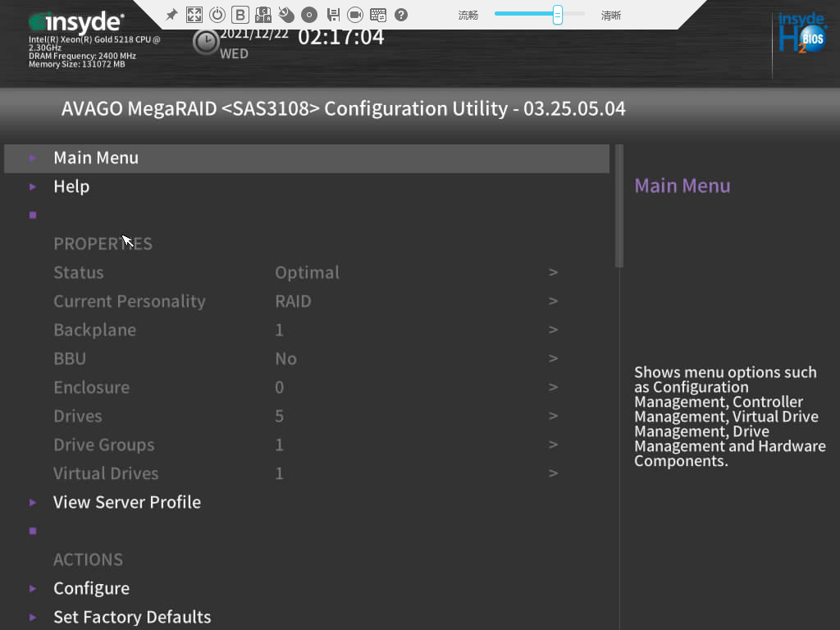Expand the arrow beside Configure
The height and width of the screenshot is (630, 840).
point(33,589)
